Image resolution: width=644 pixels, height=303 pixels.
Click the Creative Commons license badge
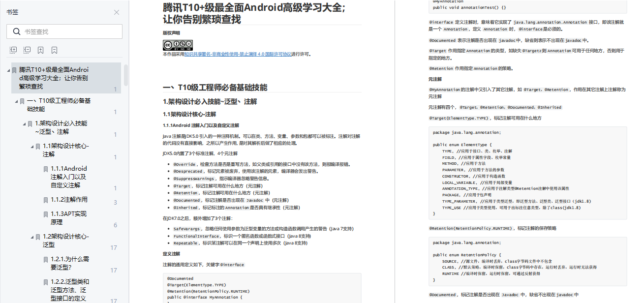[x=178, y=45]
